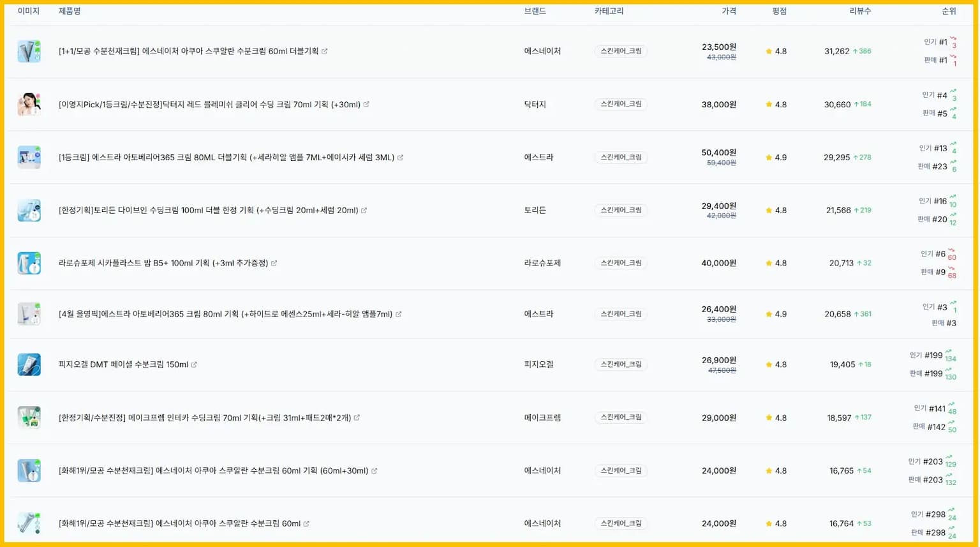Click the star icon in 피지오겔 row
The image size is (980, 547).
click(x=769, y=364)
